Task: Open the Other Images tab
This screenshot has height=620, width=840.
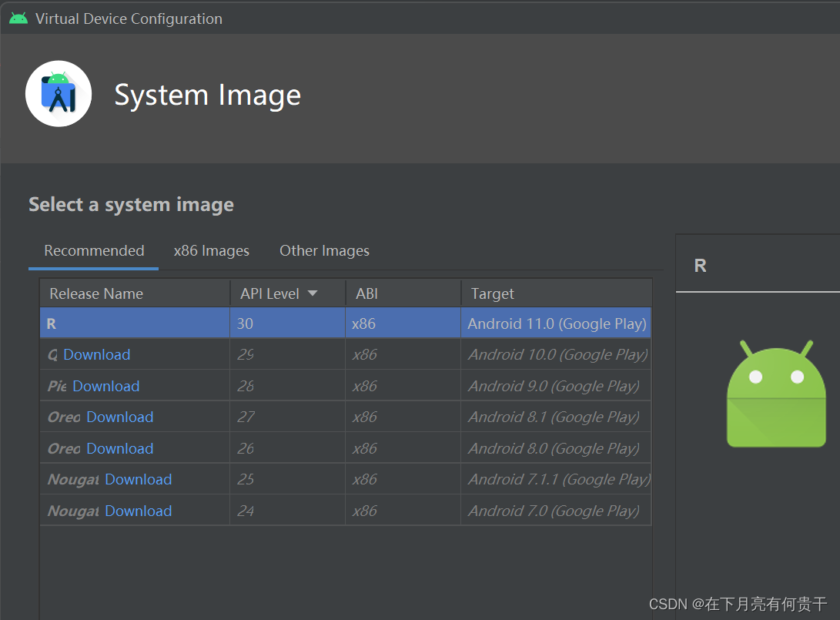Action: click(x=324, y=251)
